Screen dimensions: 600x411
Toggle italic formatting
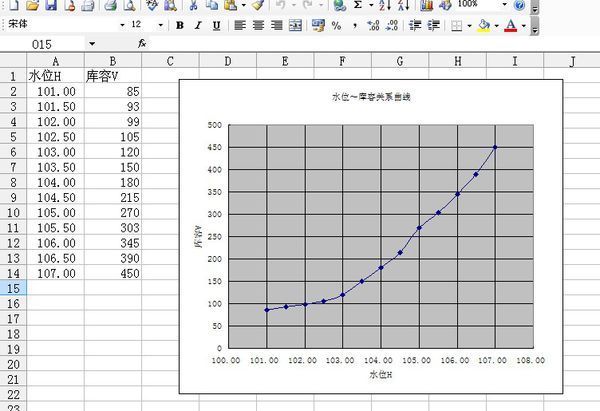point(198,26)
